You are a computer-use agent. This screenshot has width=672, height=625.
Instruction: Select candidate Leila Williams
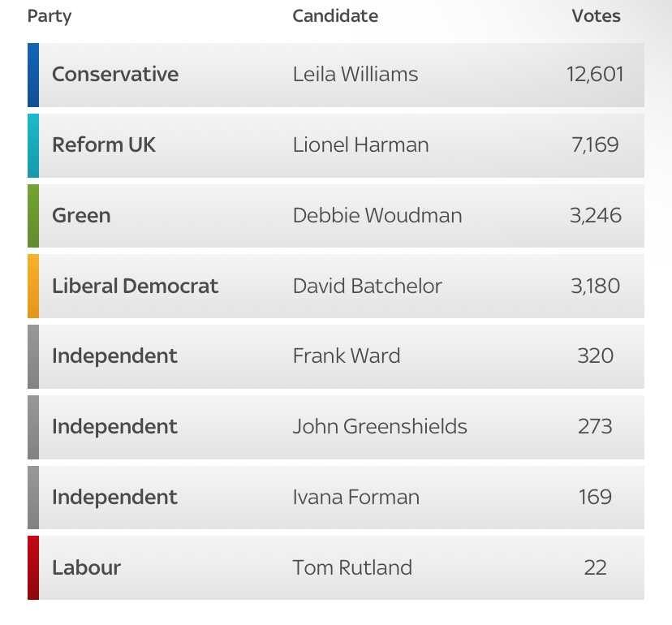[355, 74]
